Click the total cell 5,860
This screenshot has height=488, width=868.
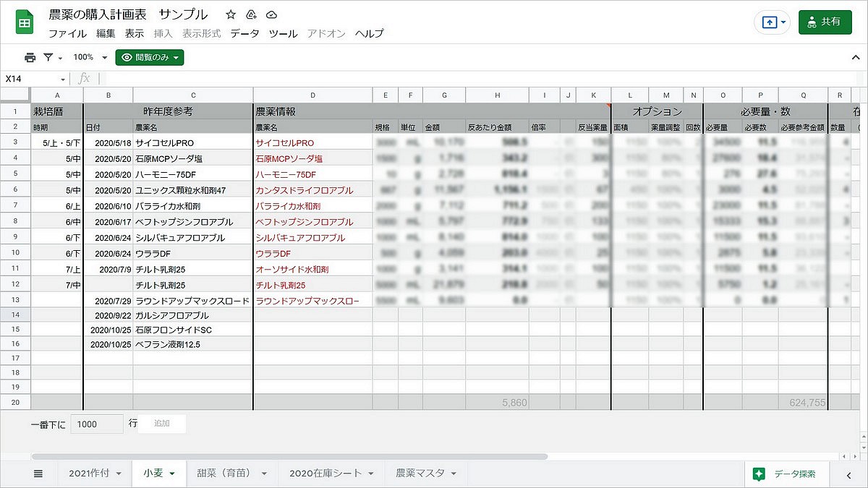click(497, 403)
